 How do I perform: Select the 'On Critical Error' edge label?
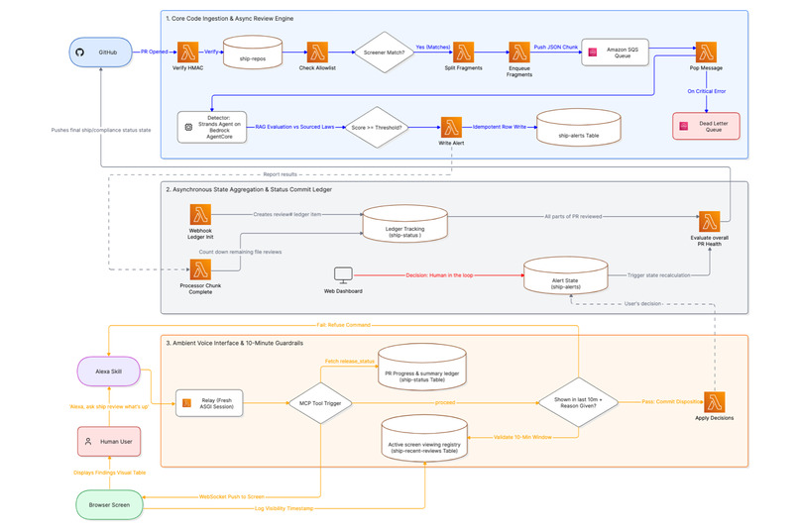click(706, 91)
